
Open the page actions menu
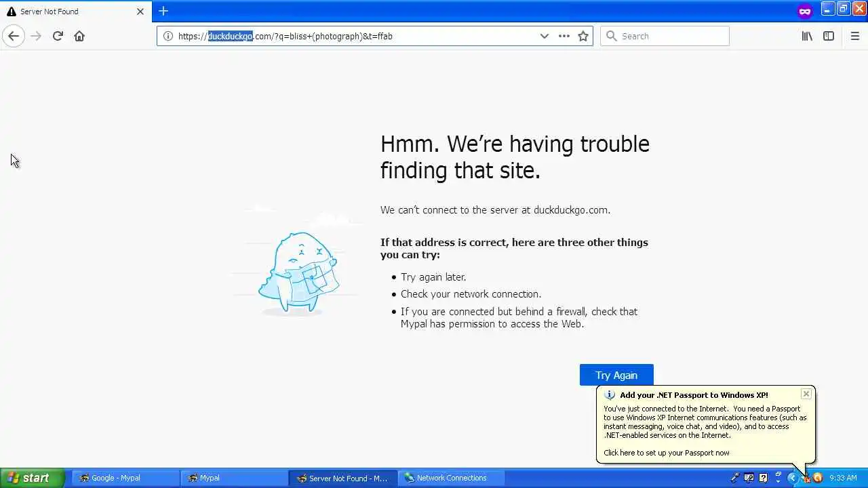(564, 36)
